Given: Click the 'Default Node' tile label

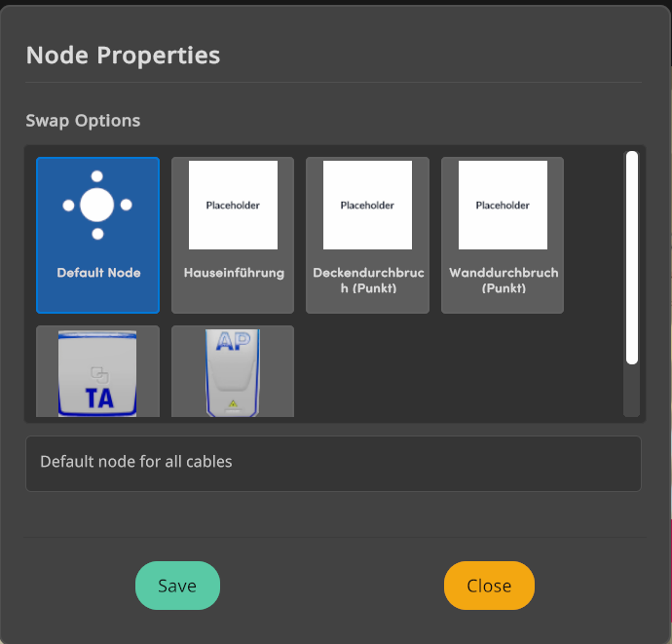Looking at the screenshot, I should pyautogui.click(x=98, y=273).
